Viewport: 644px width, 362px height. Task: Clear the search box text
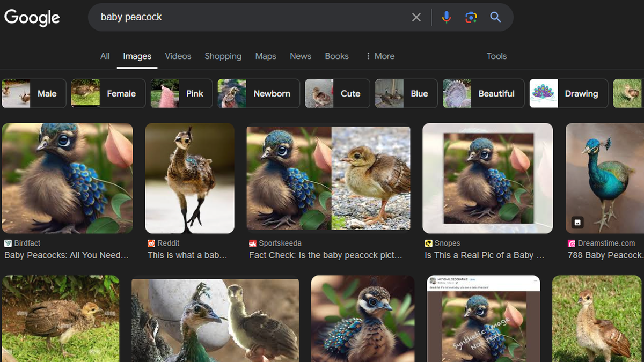tap(416, 17)
